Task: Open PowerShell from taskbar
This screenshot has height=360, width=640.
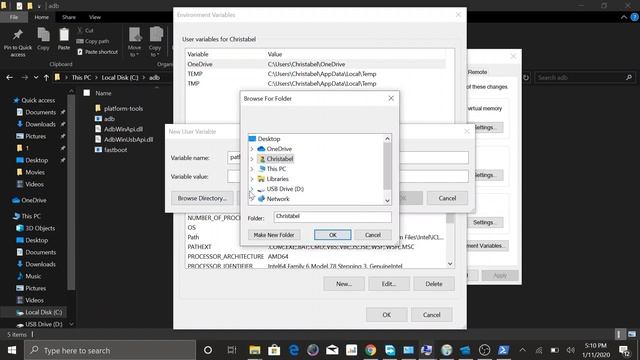Action: click(503, 350)
